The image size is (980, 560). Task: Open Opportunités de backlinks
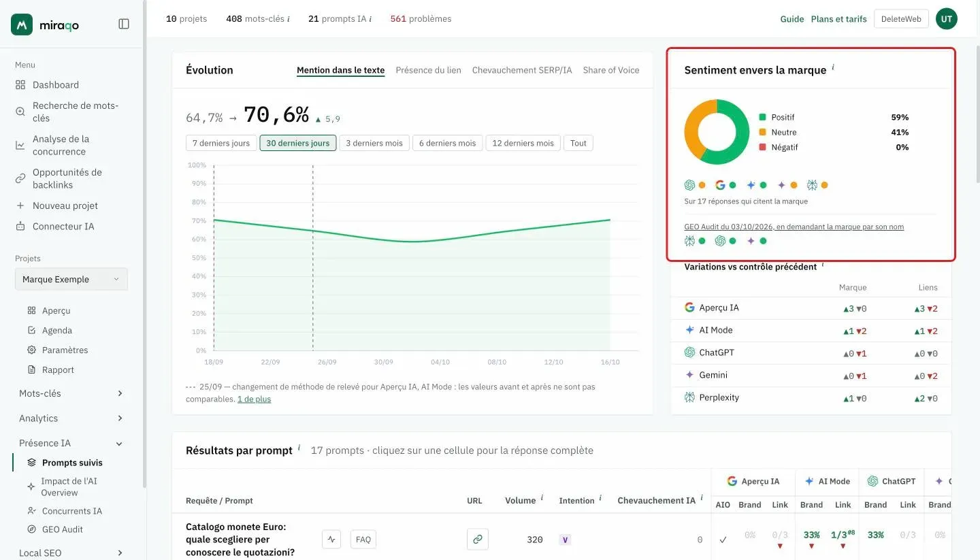67,178
